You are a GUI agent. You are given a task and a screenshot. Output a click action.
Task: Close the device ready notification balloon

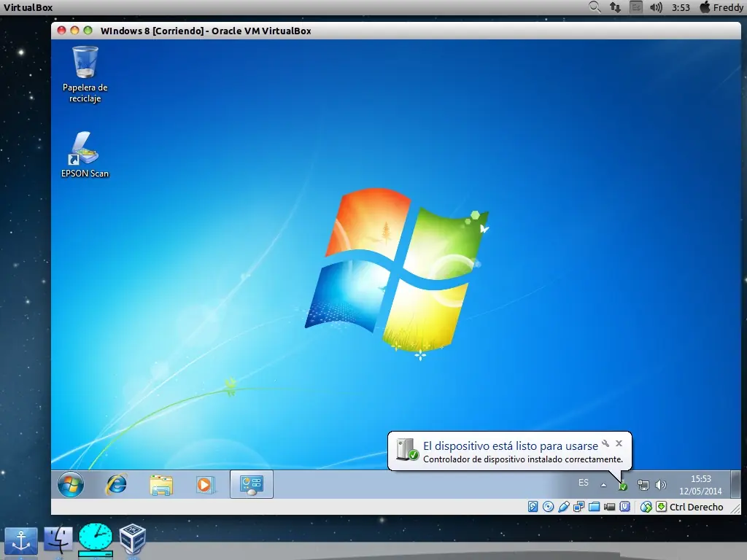pyautogui.click(x=619, y=443)
